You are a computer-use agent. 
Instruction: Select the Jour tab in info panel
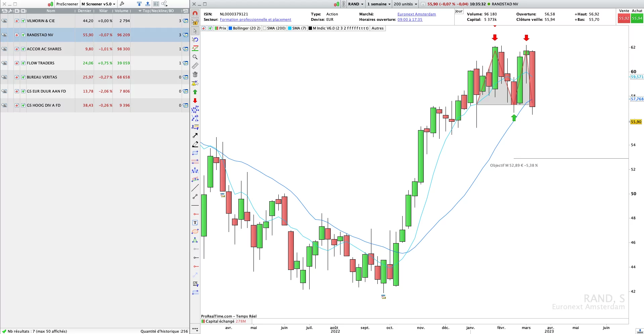(459, 11)
